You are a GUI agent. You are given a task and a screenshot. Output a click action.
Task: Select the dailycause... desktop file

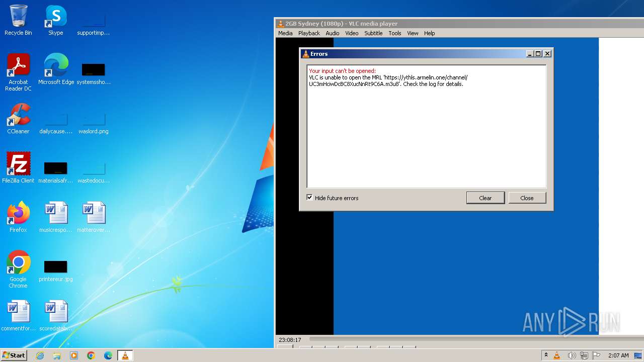point(55,124)
